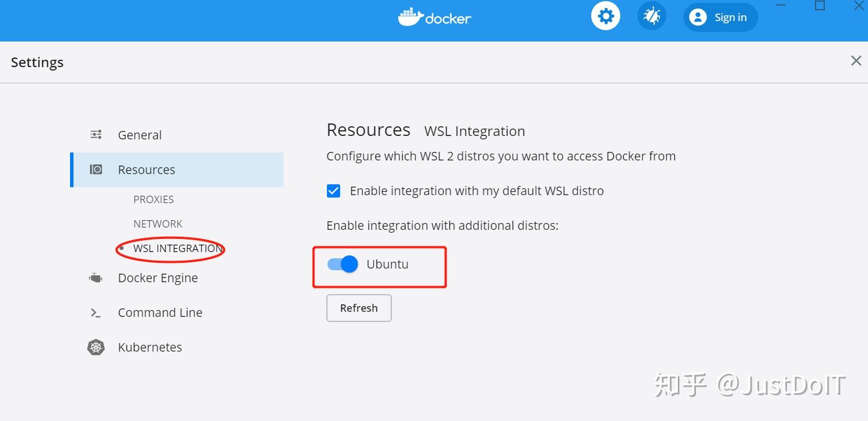Select the General settings icon in sidebar
The image size is (868, 421).
(x=96, y=134)
